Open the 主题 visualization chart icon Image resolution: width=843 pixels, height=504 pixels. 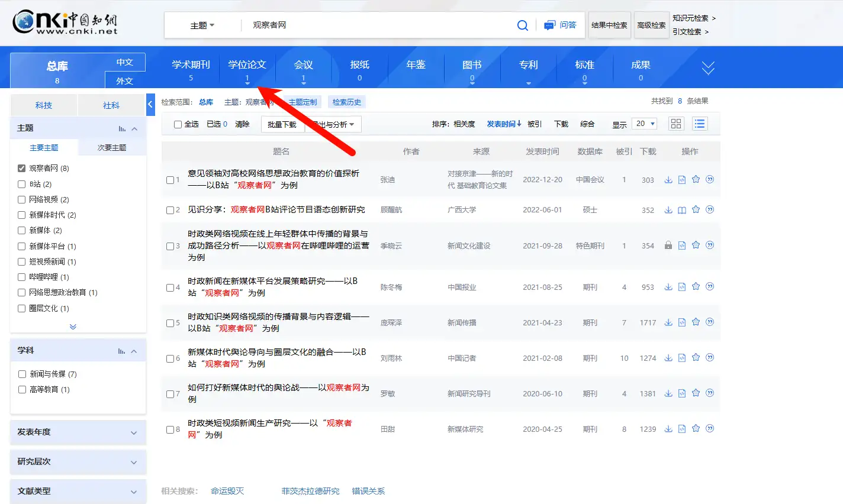pos(122,128)
